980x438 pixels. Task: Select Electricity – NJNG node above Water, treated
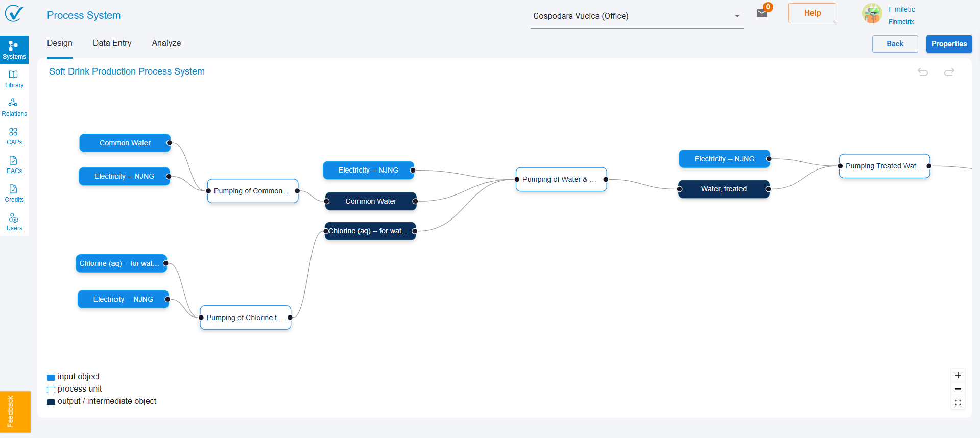[724, 159]
